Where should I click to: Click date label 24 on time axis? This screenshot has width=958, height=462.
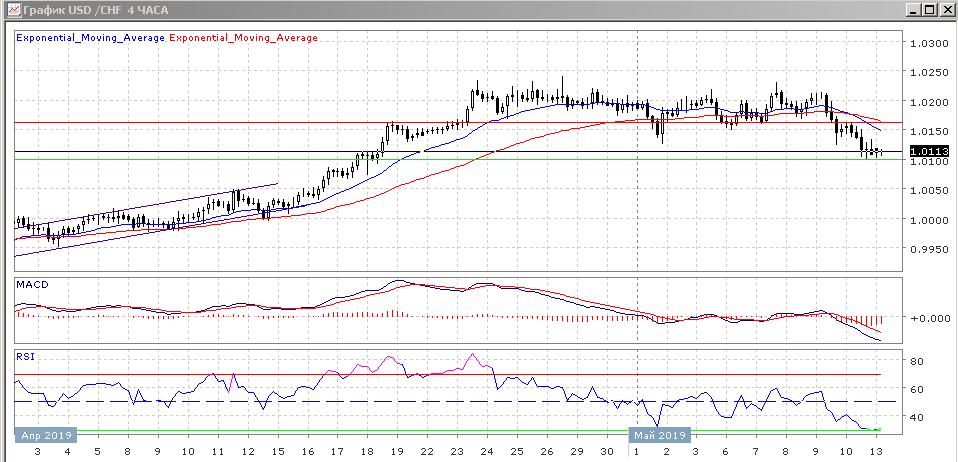pos(487,452)
